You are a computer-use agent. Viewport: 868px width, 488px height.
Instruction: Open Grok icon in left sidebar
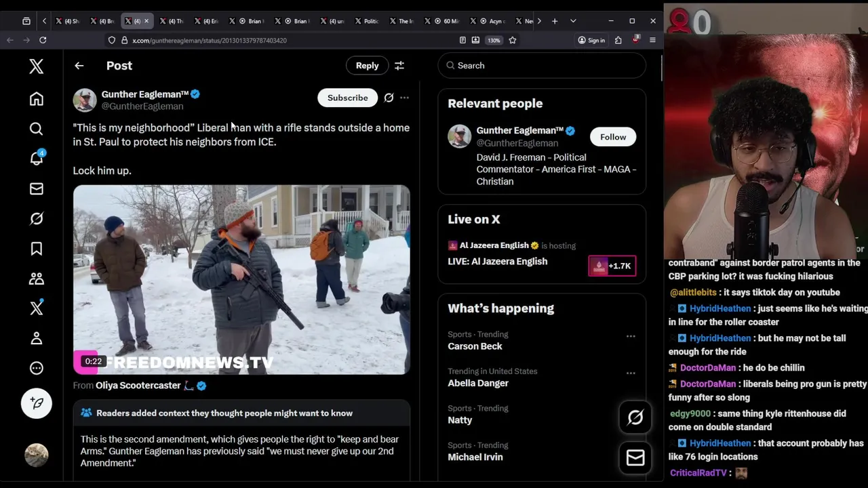click(37, 218)
